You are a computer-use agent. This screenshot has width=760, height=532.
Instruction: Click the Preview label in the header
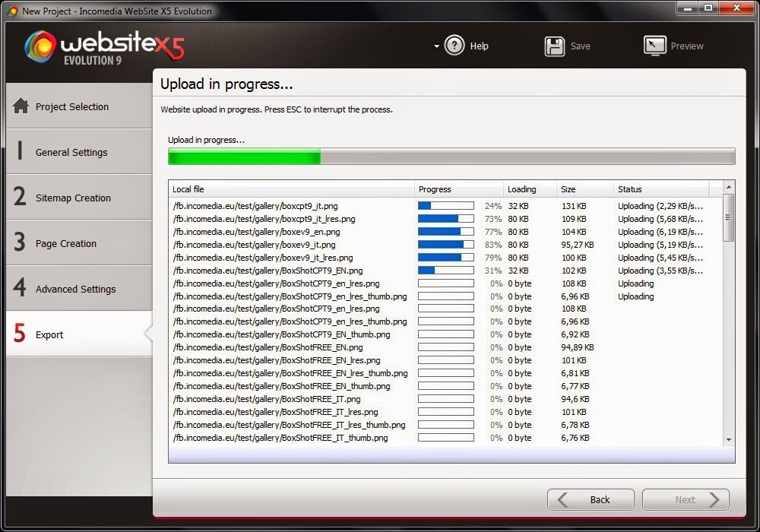(687, 46)
